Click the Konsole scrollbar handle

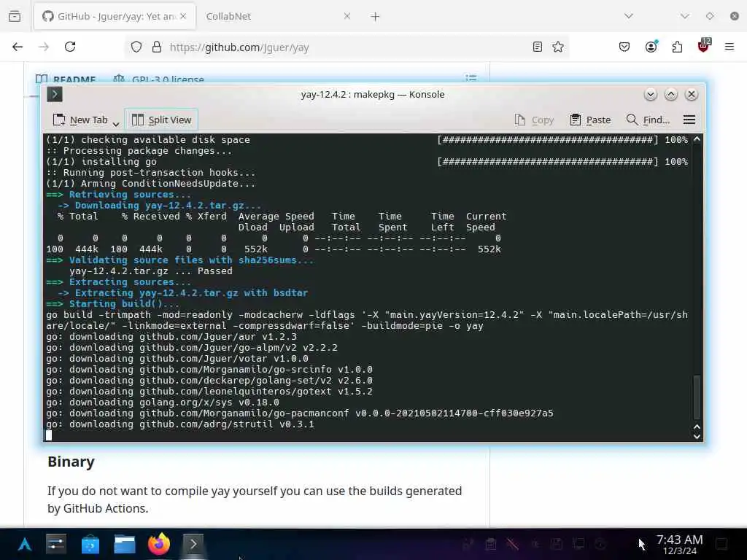coord(697,397)
